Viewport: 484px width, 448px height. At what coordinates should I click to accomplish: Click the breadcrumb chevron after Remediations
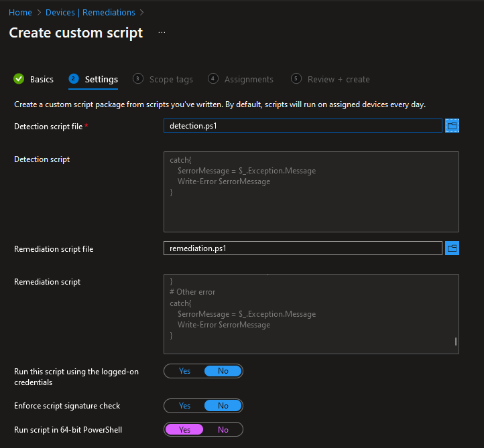[x=141, y=12]
